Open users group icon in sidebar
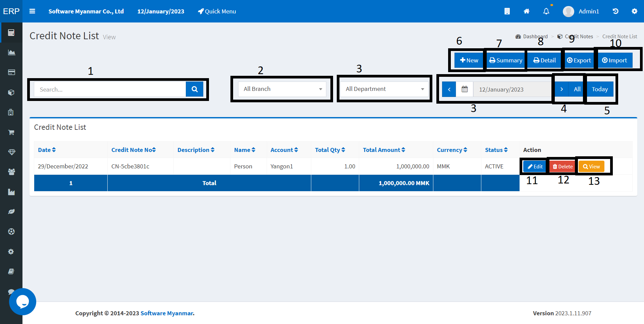Image resolution: width=644 pixels, height=324 pixels. coord(11,172)
